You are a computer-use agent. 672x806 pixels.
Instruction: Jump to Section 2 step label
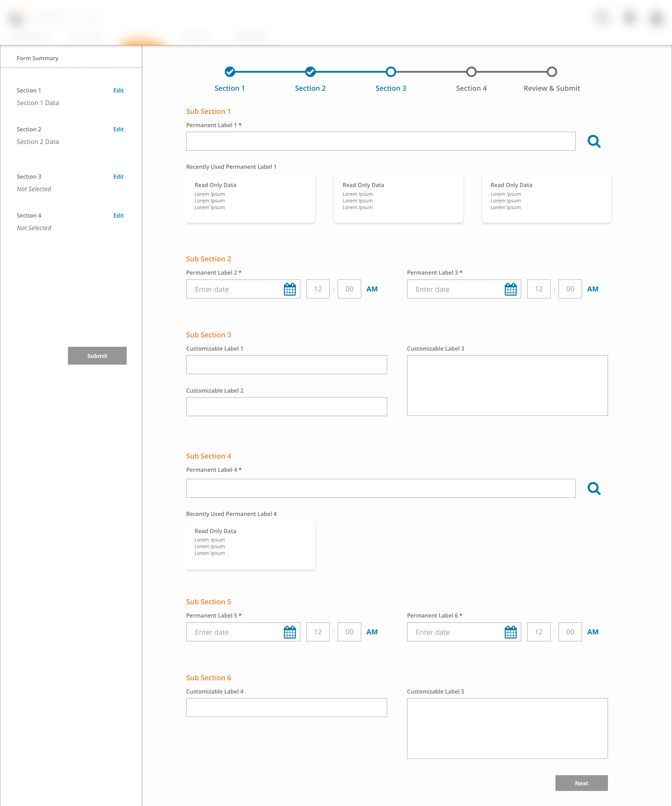[310, 88]
